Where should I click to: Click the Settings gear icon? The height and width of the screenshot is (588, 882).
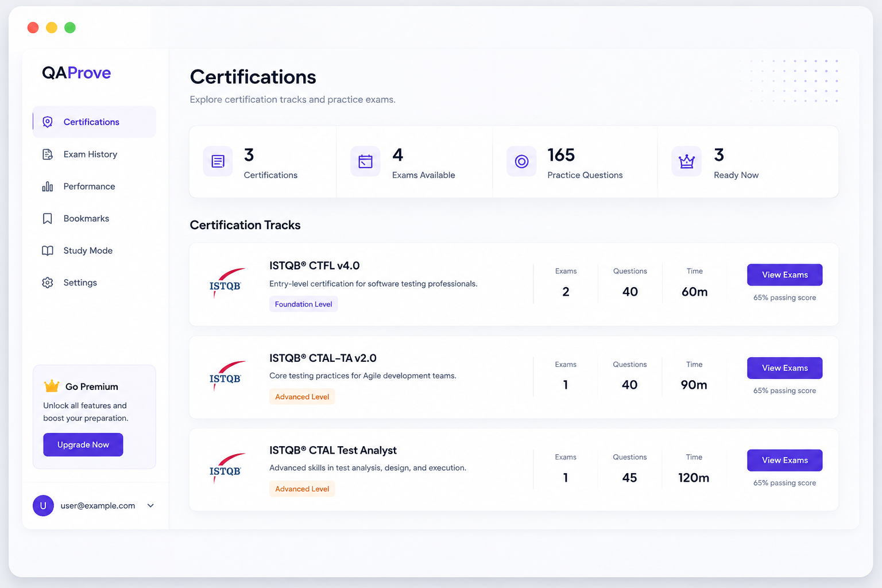[48, 283]
